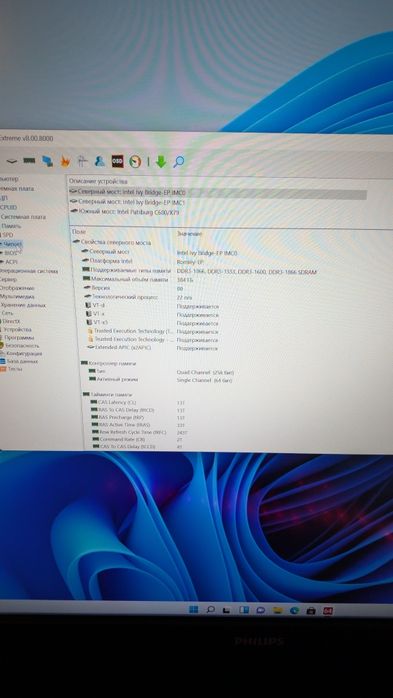Select the Свойства северного моста group row
Viewport: 393px width, 698px height.
pos(112,243)
